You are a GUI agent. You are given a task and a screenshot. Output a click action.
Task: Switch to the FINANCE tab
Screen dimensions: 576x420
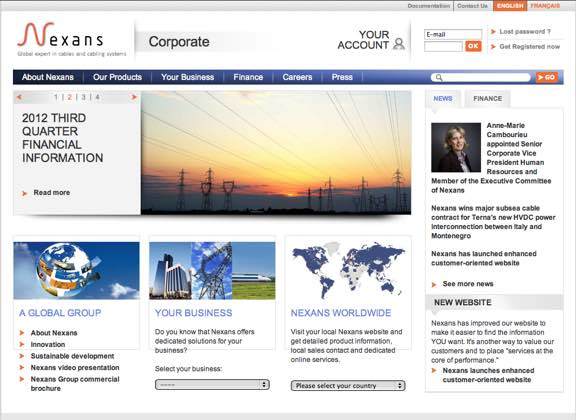pos(487,98)
